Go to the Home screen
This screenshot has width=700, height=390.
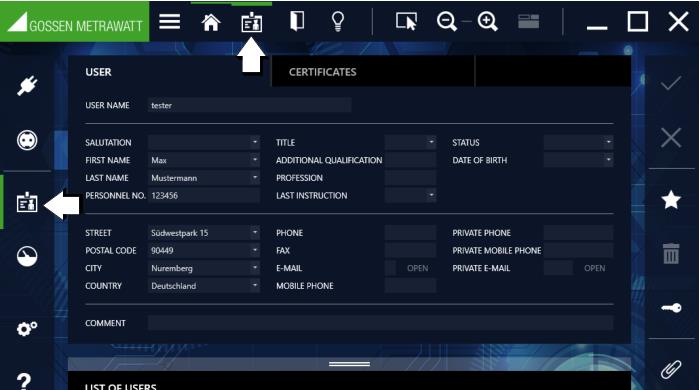(x=211, y=22)
